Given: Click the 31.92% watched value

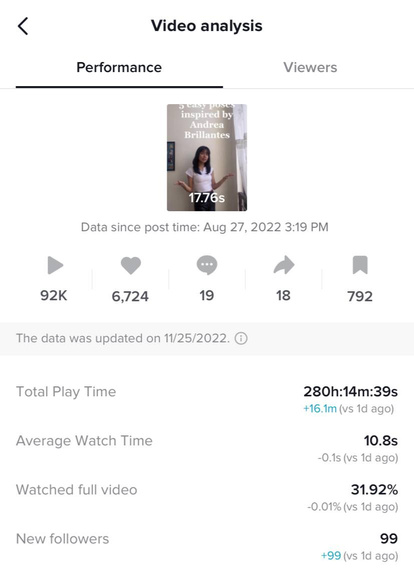Looking at the screenshot, I should [x=374, y=490].
